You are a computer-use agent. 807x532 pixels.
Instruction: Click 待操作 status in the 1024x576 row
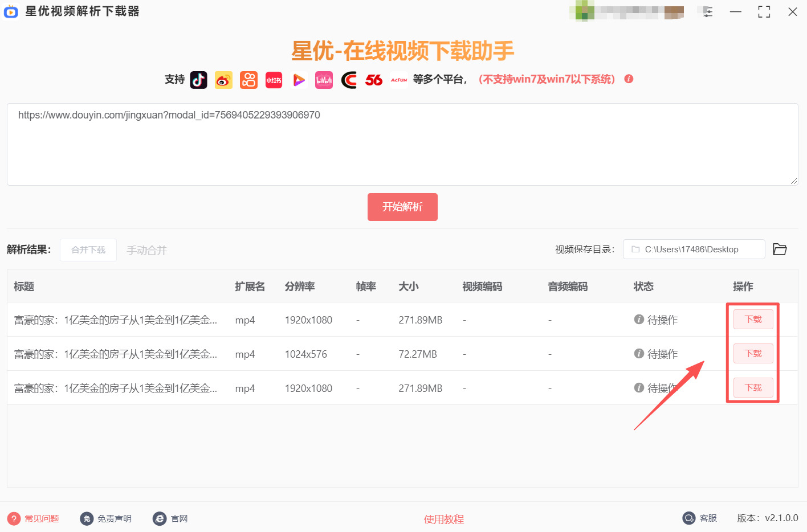point(663,354)
